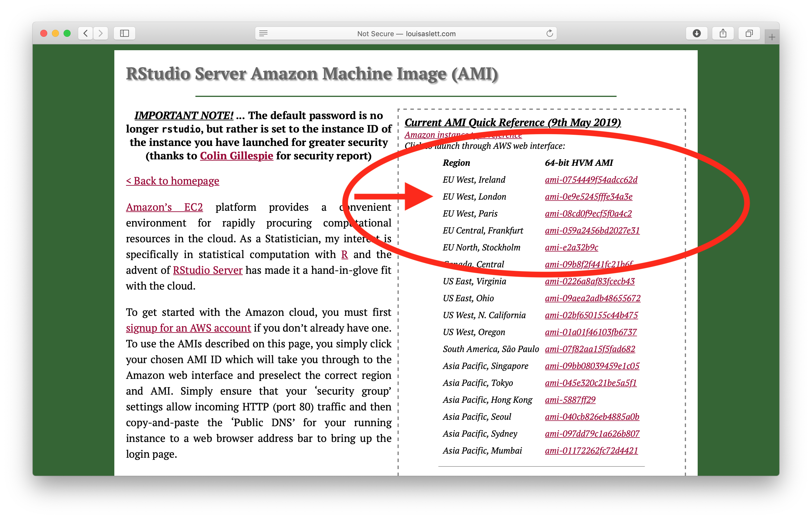The height and width of the screenshot is (519, 812).
Task: Launch the EU Central, Frankfurt AMI link
Action: point(592,231)
